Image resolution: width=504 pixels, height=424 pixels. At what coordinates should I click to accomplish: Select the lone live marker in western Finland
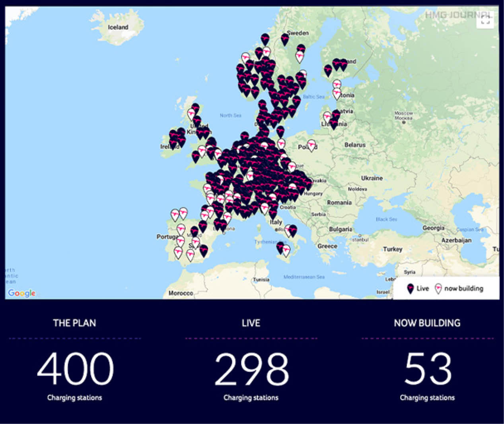328,70
